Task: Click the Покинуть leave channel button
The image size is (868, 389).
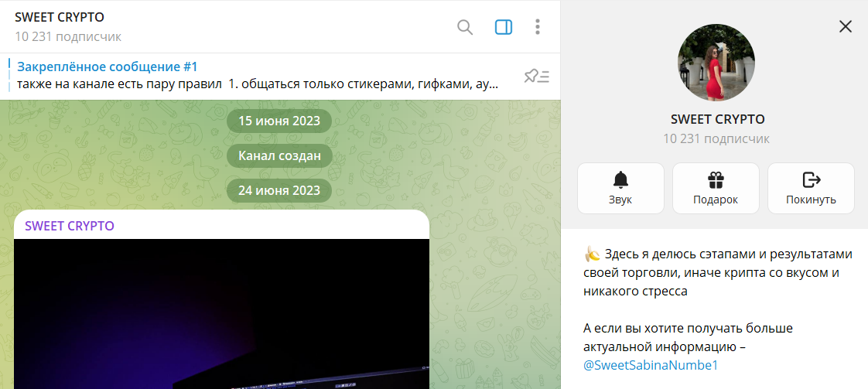Action: coord(811,188)
